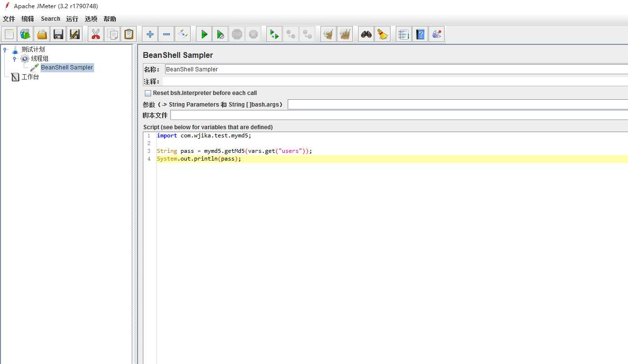The width and height of the screenshot is (628, 364).
Task: Cut the selected element with the scissors icon
Action: [96, 34]
